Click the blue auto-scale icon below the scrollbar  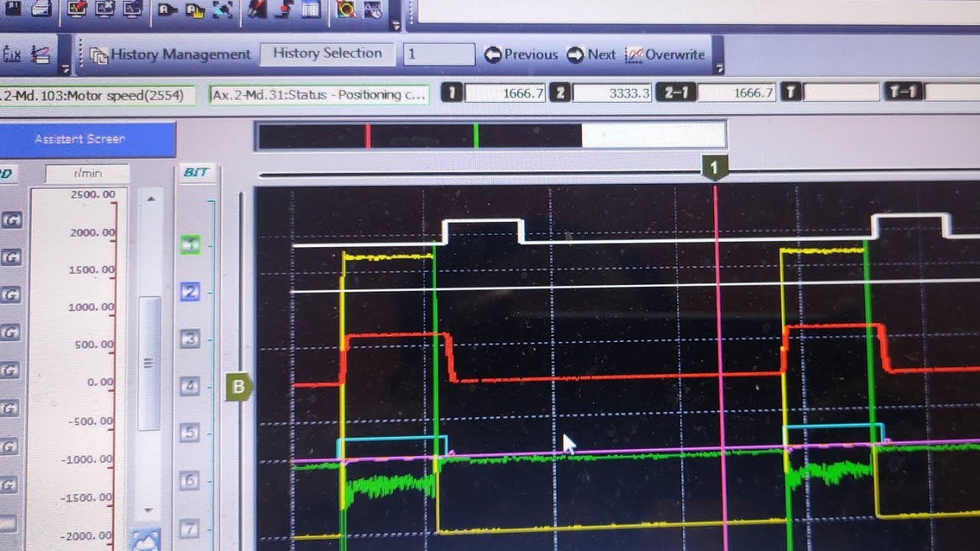pyautogui.click(x=145, y=540)
